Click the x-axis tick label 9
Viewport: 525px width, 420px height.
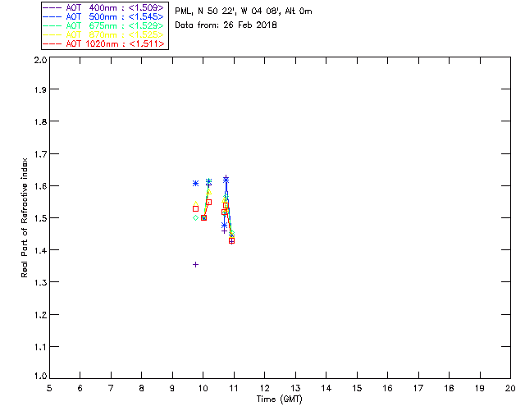point(172,388)
